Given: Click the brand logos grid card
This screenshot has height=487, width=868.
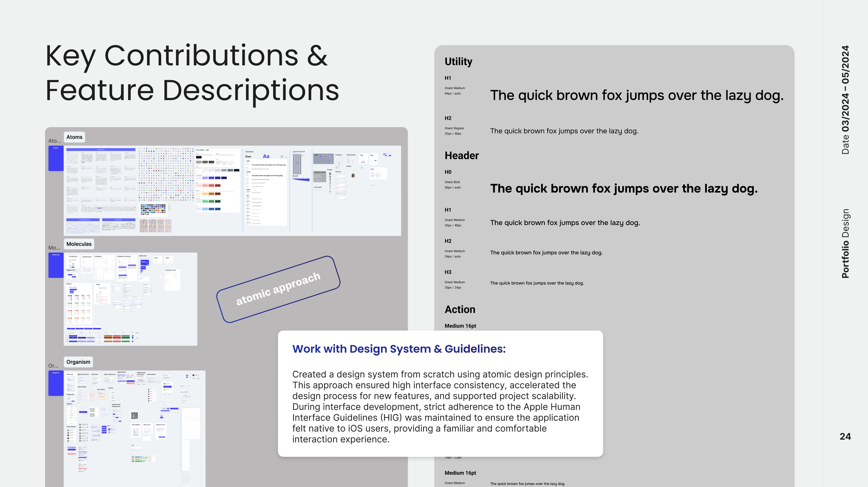Looking at the screenshot, I should (153, 209).
